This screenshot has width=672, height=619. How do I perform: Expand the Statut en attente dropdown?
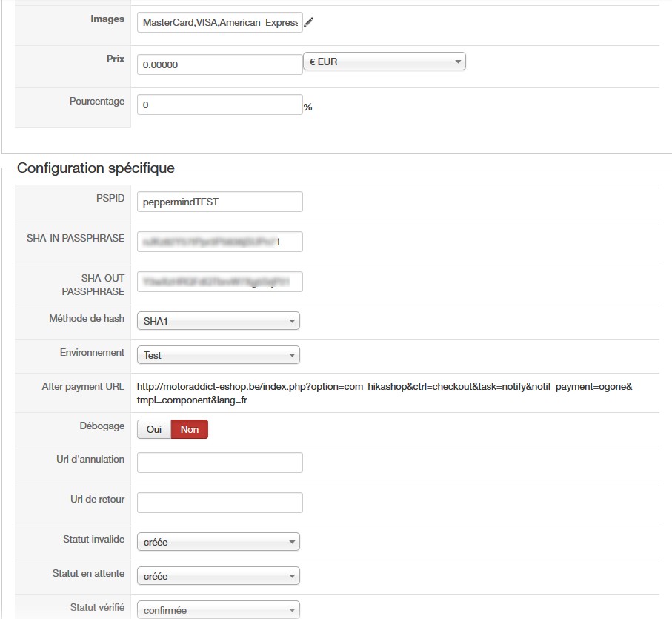pos(219,576)
